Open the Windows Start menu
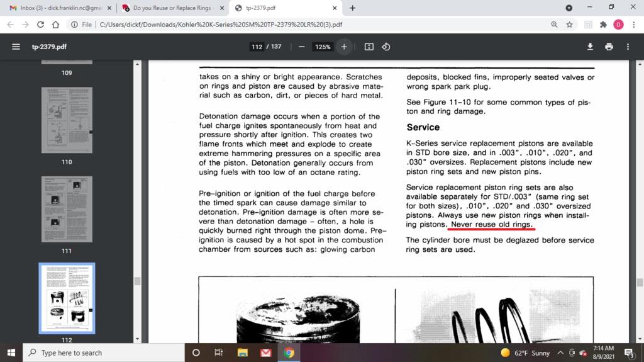This screenshot has width=644, height=362. [x=11, y=353]
